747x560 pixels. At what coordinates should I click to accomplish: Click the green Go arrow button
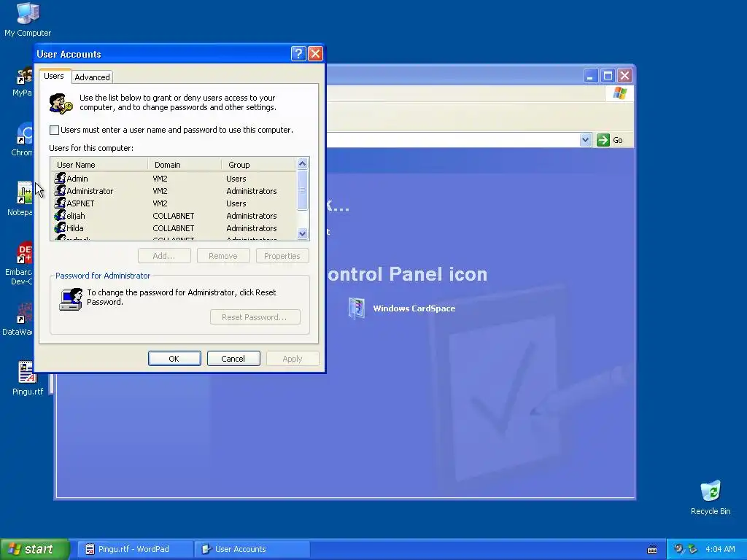coord(603,139)
